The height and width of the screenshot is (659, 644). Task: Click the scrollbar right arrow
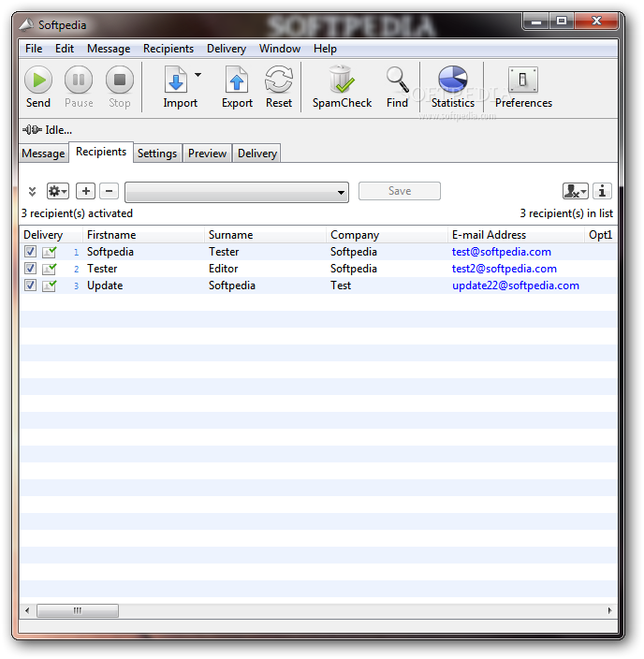(610, 610)
